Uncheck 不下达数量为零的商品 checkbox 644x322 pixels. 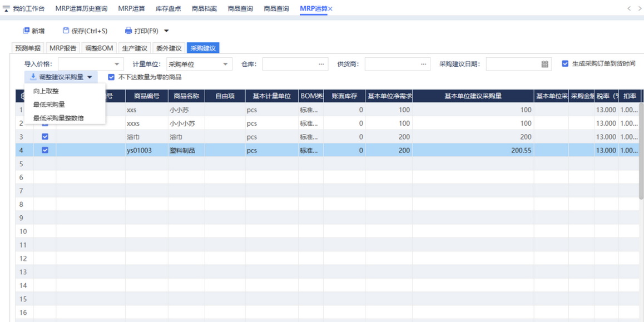click(111, 77)
